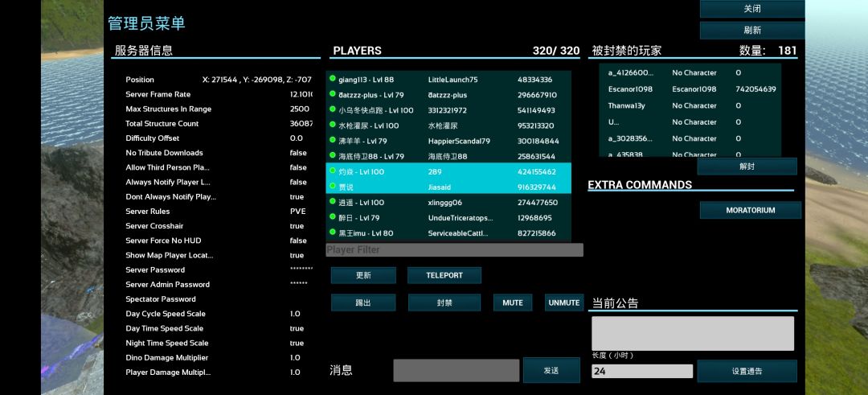Select banned player a_3028356...
868x395 pixels.
coord(690,138)
